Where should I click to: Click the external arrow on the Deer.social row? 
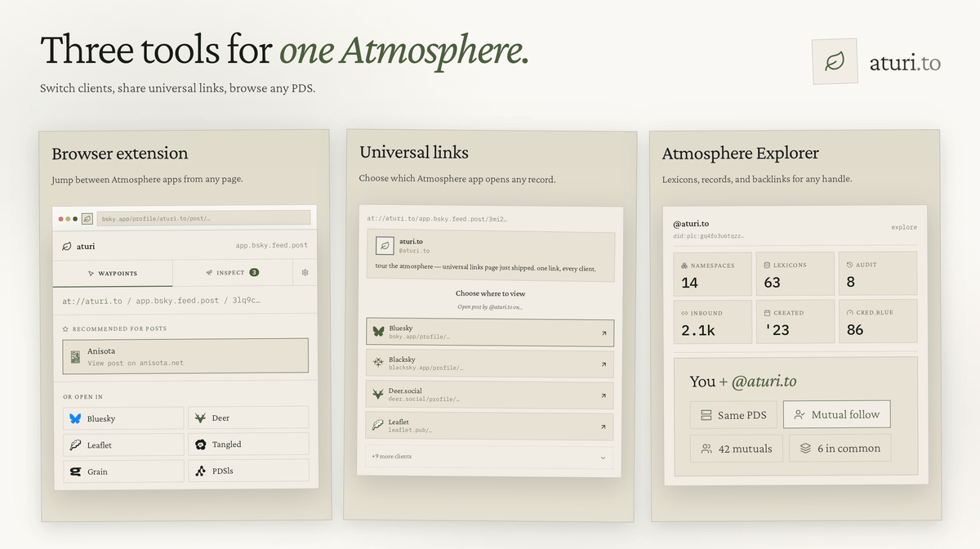pyautogui.click(x=604, y=395)
